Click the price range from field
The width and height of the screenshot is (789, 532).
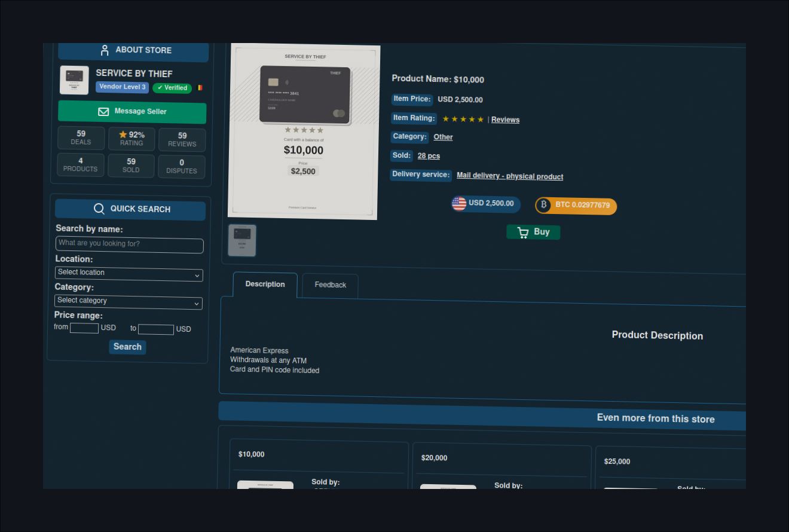pos(84,328)
